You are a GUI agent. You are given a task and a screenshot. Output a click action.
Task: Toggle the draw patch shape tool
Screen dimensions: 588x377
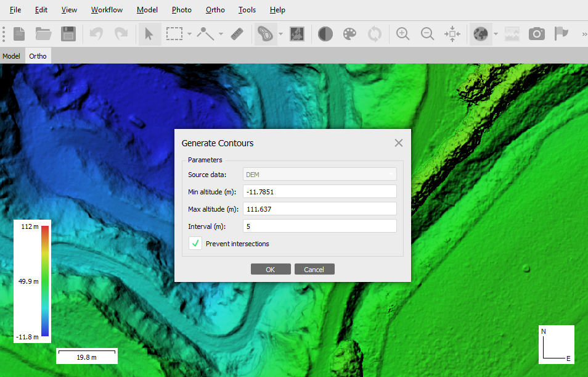tap(265, 34)
